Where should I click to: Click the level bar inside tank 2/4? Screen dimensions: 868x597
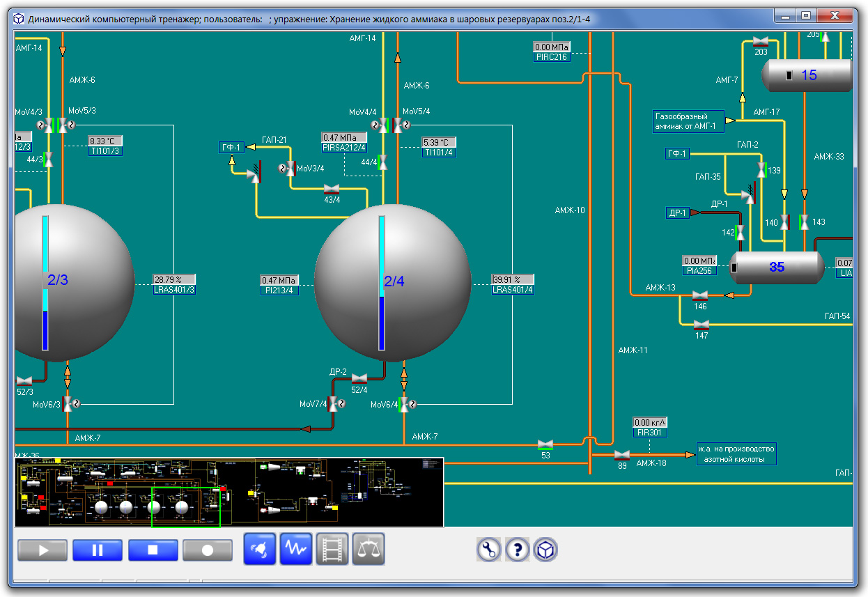coord(382,282)
